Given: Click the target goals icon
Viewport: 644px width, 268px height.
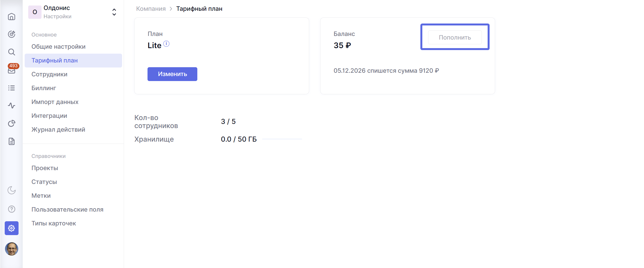Looking at the screenshot, I should (x=12, y=34).
